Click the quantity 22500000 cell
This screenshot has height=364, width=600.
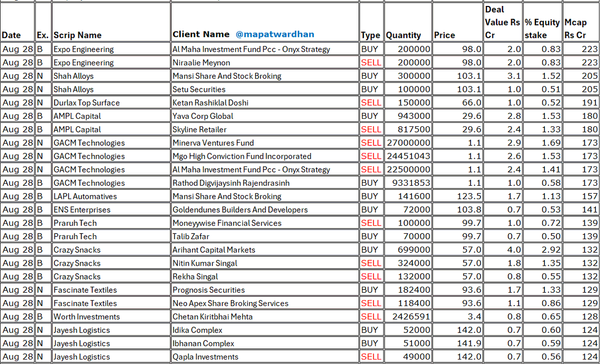pyautogui.click(x=408, y=170)
